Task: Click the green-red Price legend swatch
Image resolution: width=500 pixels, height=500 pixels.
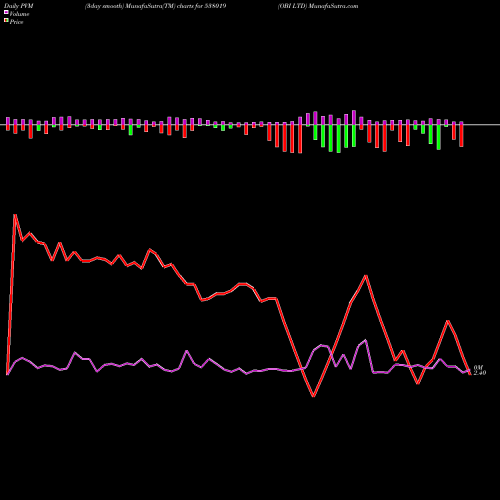Action: 6,21
